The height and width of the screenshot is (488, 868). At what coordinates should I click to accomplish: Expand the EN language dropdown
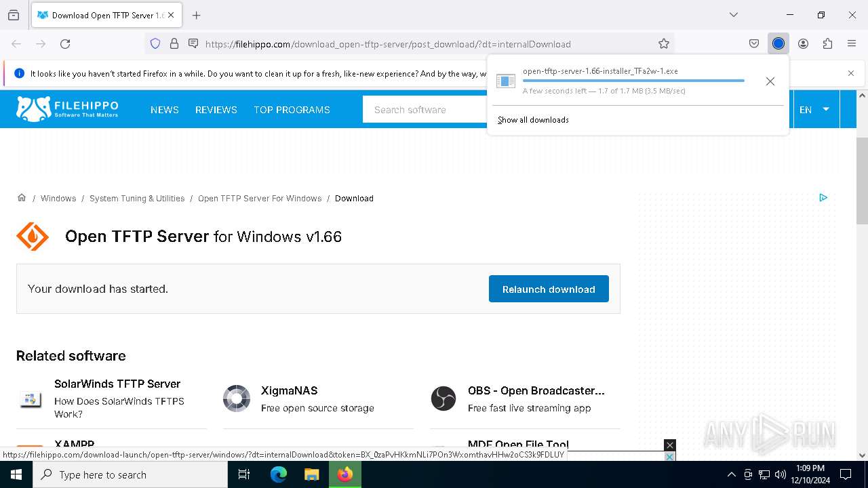pyautogui.click(x=816, y=110)
